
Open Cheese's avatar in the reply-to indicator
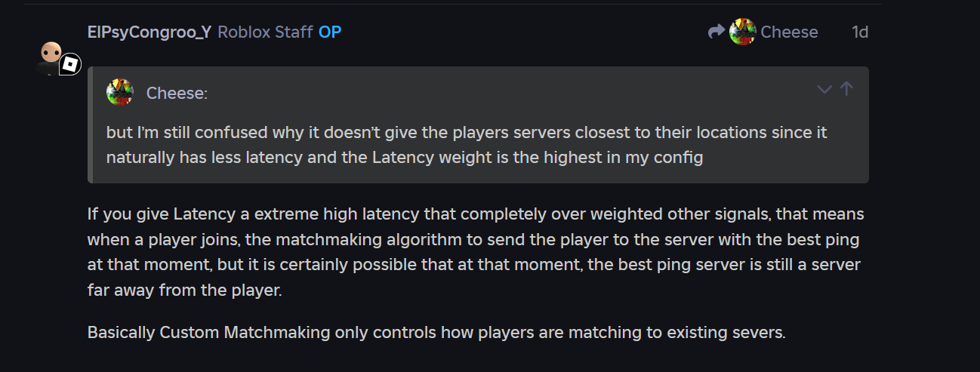click(743, 32)
